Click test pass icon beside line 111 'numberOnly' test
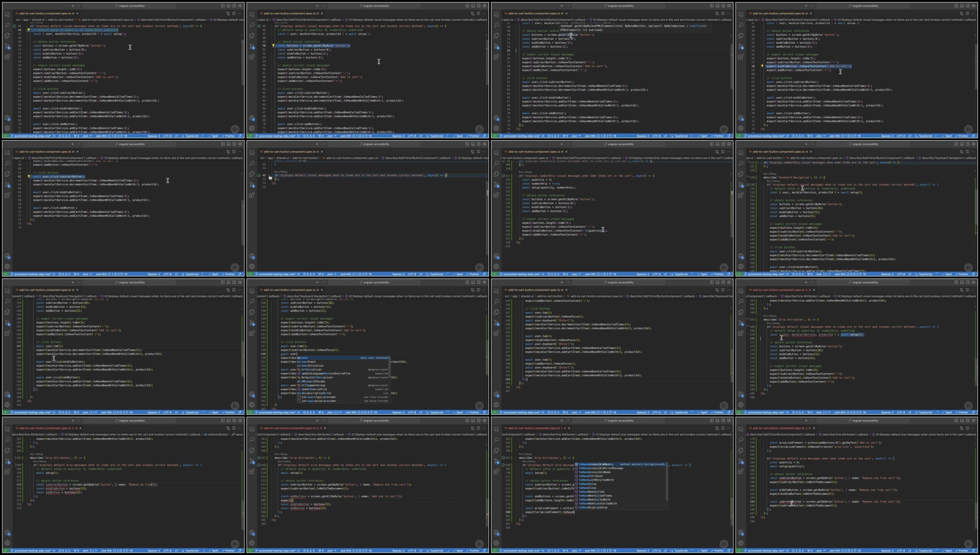 coord(503,176)
